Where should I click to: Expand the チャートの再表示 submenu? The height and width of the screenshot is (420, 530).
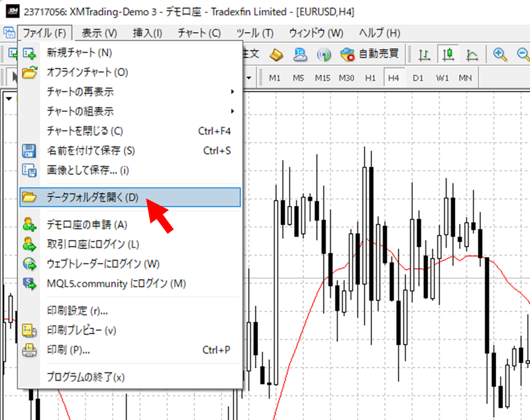point(130,92)
